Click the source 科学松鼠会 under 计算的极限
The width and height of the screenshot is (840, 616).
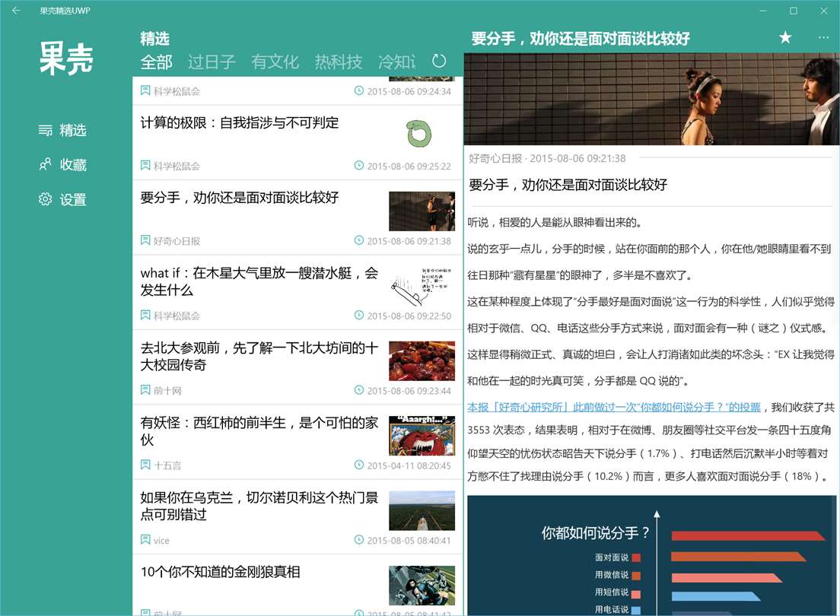(177, 166)
